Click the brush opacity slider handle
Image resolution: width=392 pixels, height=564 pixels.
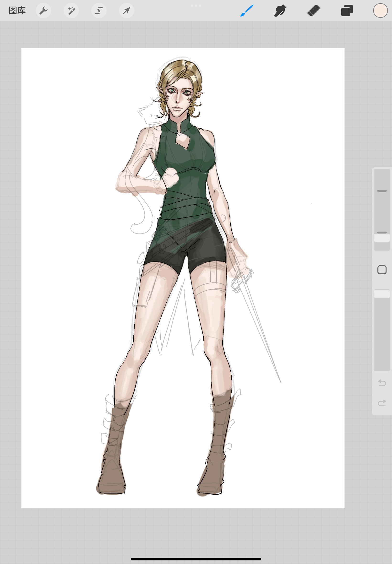click(x=382, y=294)
